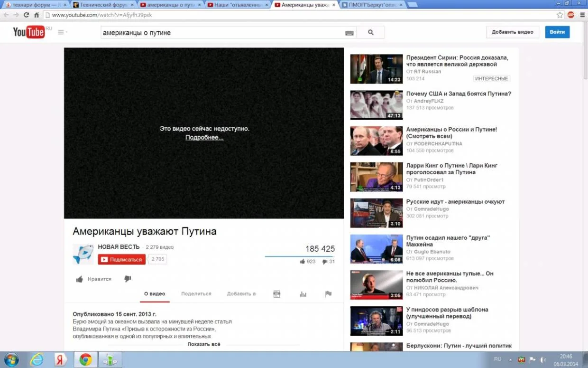Click the transcript icon under the video
Viewport: 588px width, 368px height.
click(277, 294)
